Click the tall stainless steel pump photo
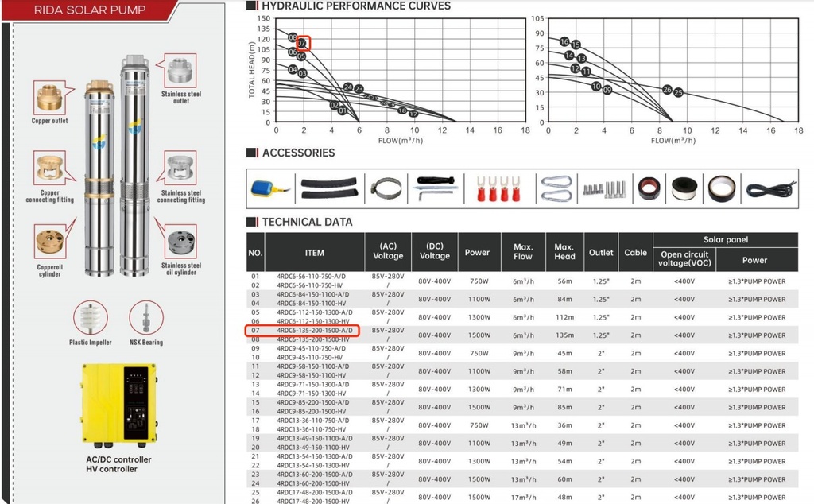The height and width of the screenshot is (504, 814). (x=134, y=165)
